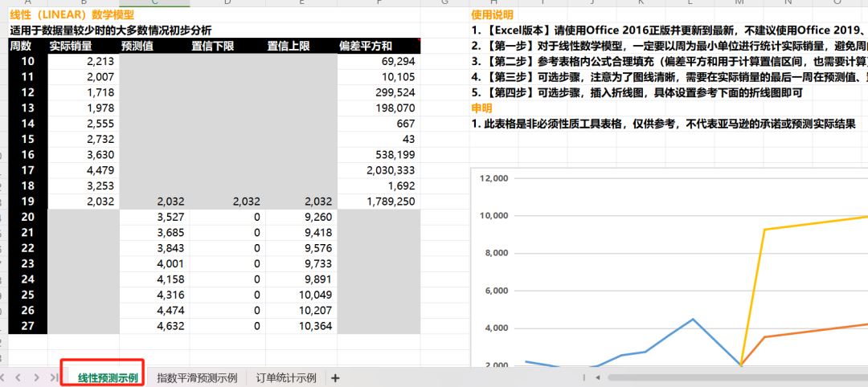The width and height of the screenshot is (868, 387).
Task: Select week 15 sales cell 2,732
Action: (x=84, y=140)
